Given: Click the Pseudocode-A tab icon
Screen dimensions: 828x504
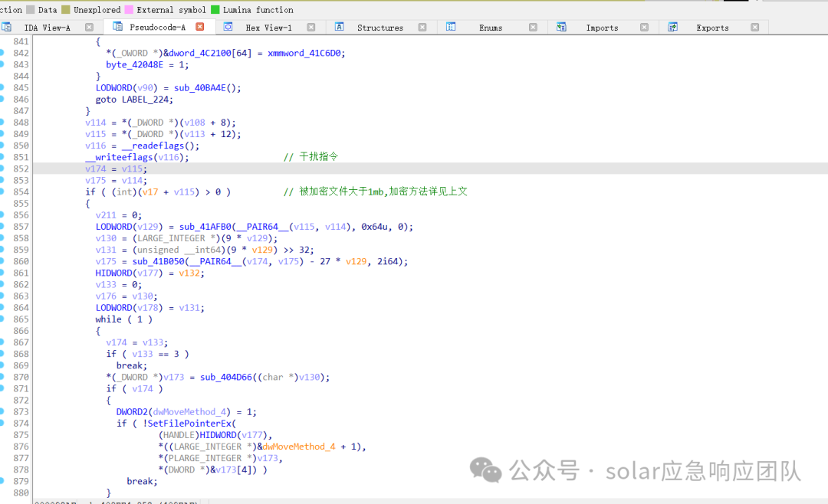Looking at the screenshot, I should click(x=117, y=27).
